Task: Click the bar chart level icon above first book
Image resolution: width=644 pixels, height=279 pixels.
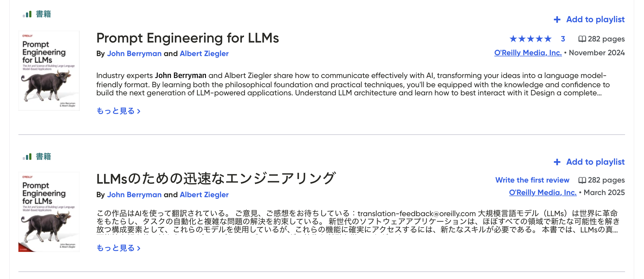Action: coord(27,14)
